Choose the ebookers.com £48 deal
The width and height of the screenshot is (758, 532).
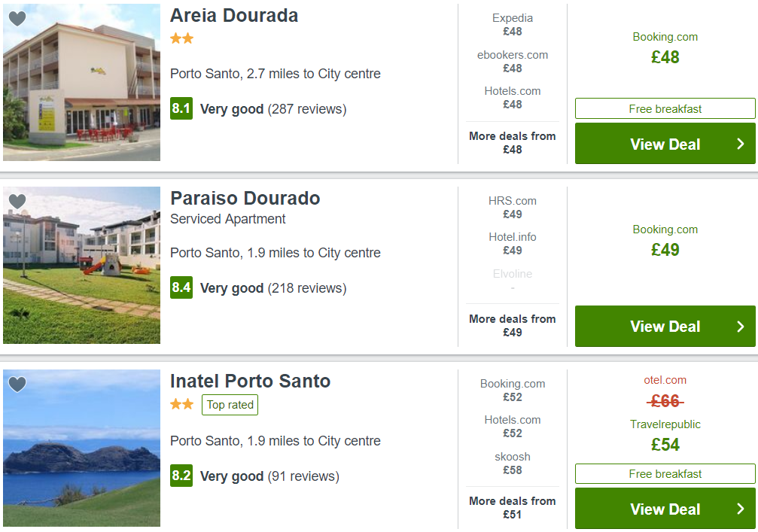coord(513,62)
